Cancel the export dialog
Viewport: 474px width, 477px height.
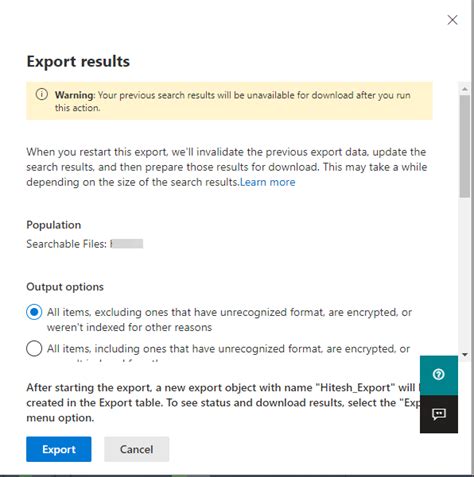136,449
